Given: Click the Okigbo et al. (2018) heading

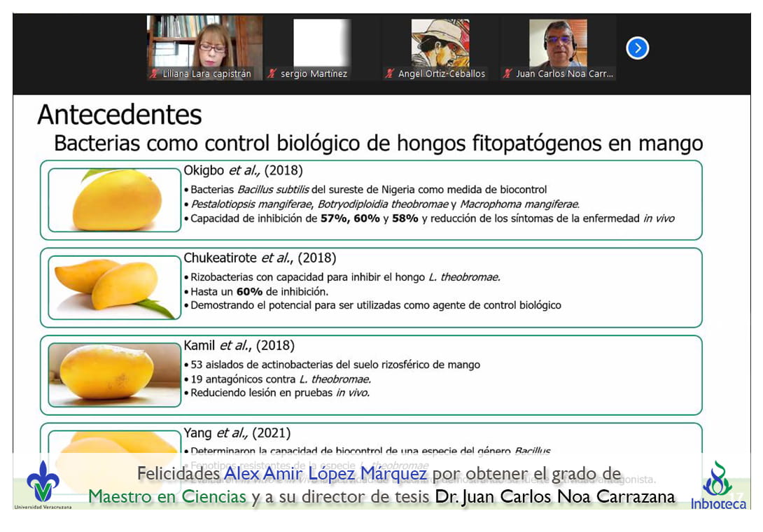Looking at the screenshot, I should point(243,170).
